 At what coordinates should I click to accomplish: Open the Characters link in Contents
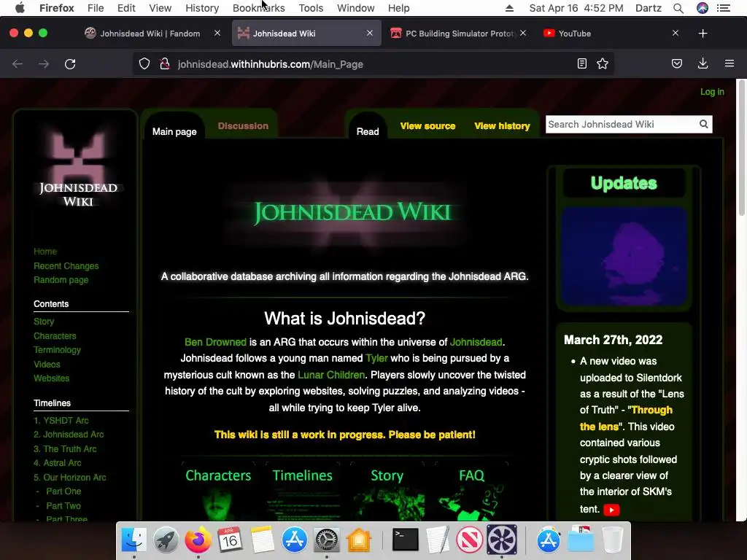tap(55, 335)
